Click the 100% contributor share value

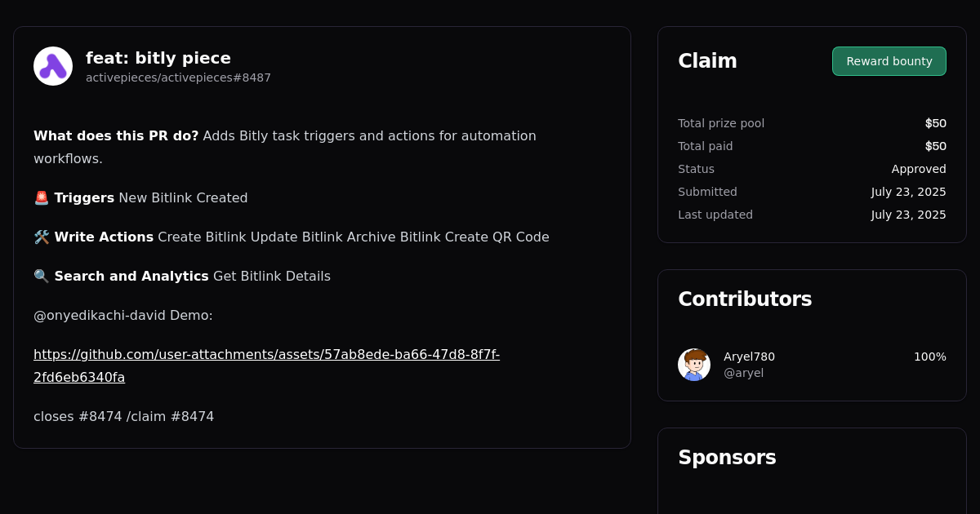(929, 357)
